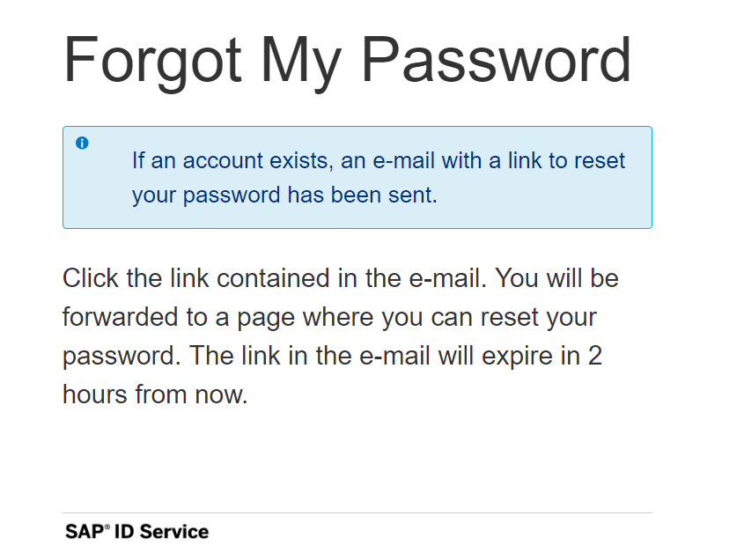Click the blue info icon in banner
Viewport: 744px width, 560px height.
(x=82, y=143)
